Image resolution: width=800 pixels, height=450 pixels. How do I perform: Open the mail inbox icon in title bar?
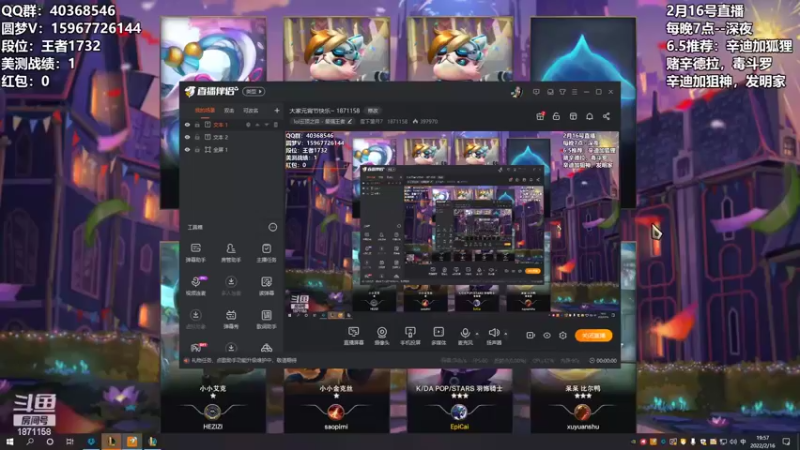tap(550, 92)
